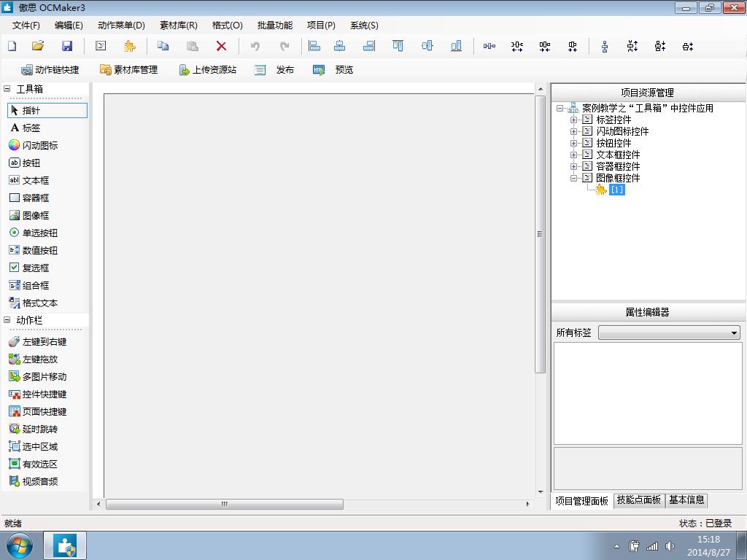747x560 pixels.
Task: Expand the 标签控件 tree node
Action: (574, 120)
